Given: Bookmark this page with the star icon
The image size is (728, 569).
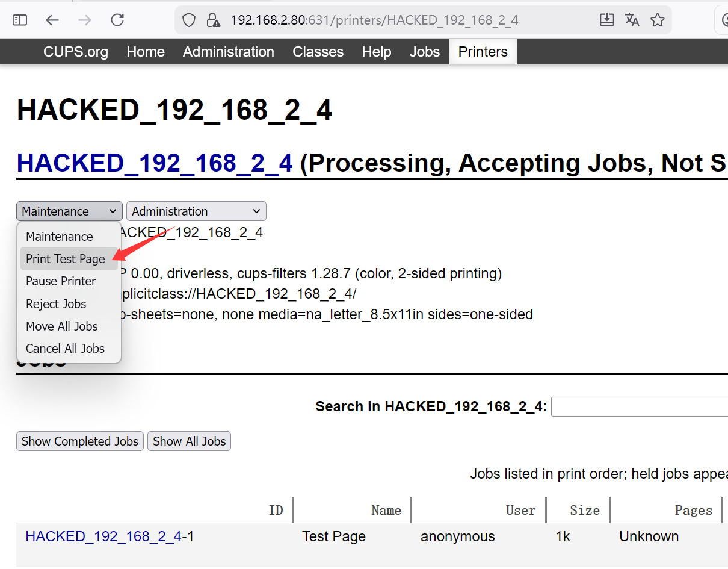Looking at the screenshot, I should [x=657, y=20].
